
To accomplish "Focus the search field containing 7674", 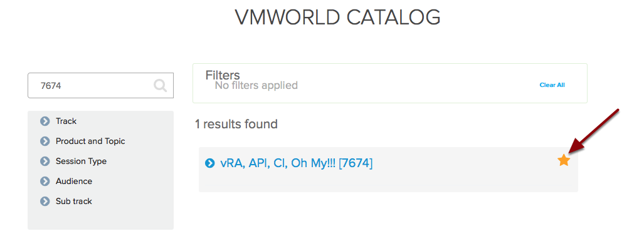I will pyautogui.click(x=100, y=86).
